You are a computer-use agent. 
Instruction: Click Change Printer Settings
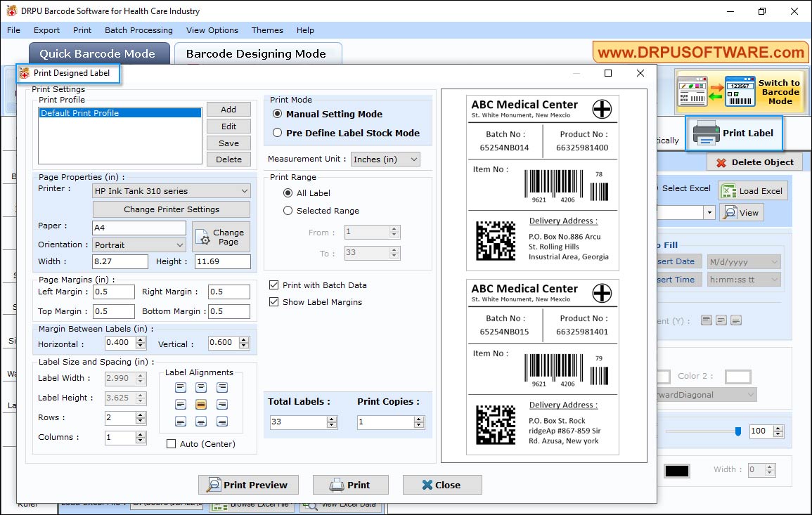(x=170, y=209)
